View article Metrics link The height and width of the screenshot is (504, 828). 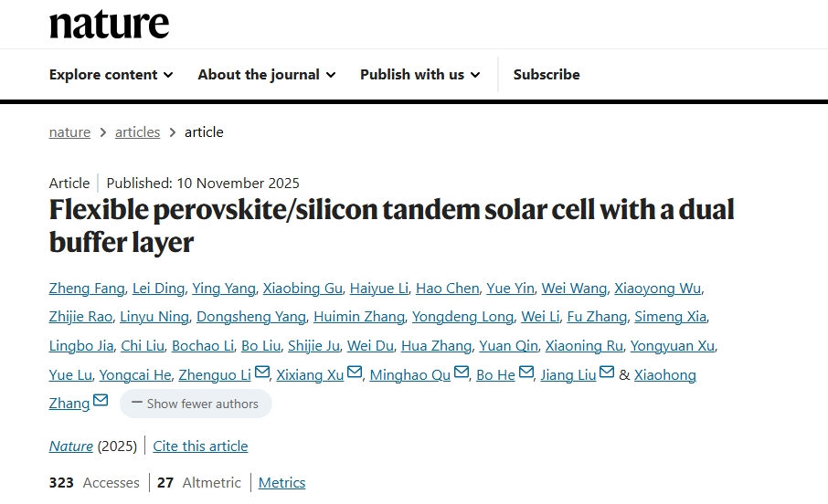coord(281,483)
